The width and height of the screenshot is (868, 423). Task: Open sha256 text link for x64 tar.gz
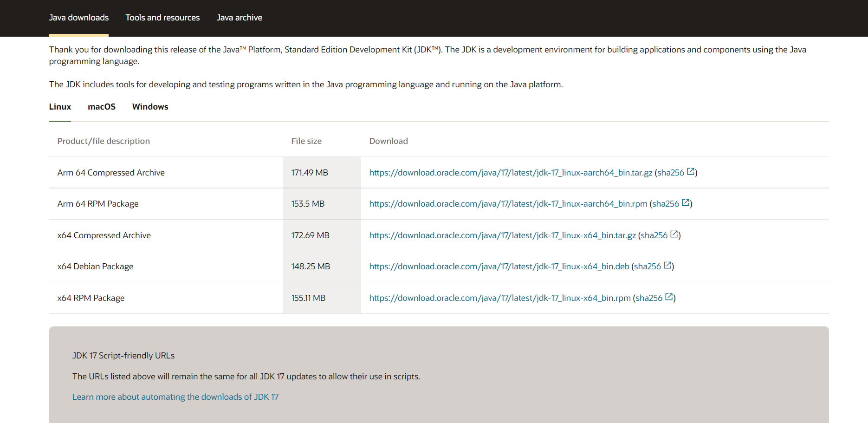point(654,235)
